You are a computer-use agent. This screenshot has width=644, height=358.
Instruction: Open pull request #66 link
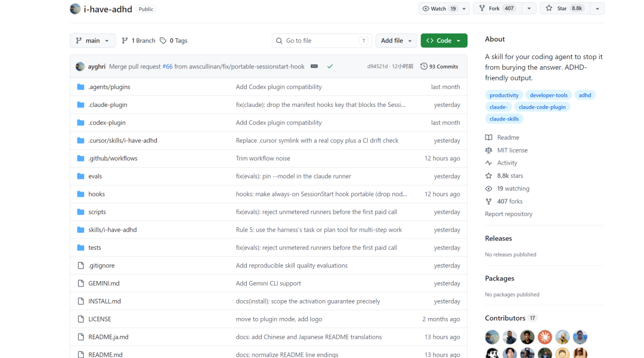coord(168,66)
